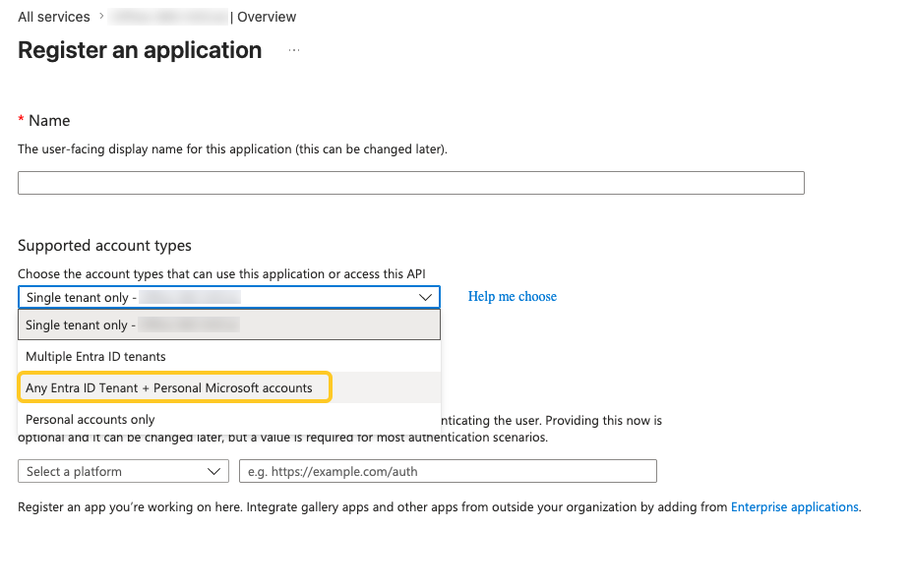
Task: Choose the Single tenant only option in the list
Action: (x=229, y=324)
